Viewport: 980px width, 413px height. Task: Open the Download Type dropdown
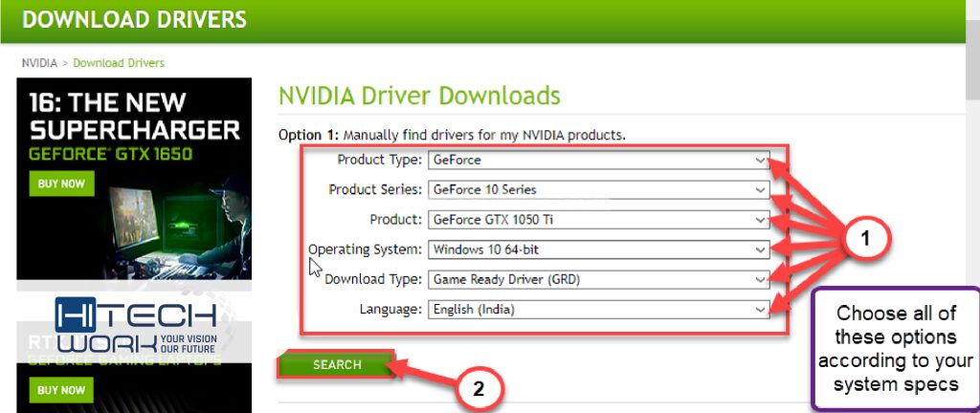click(599, 279)
